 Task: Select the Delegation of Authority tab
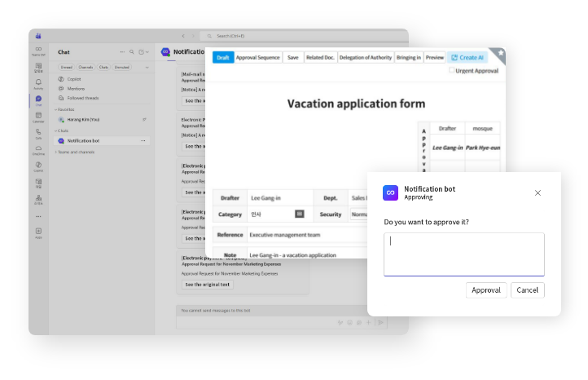pos(366,58)
